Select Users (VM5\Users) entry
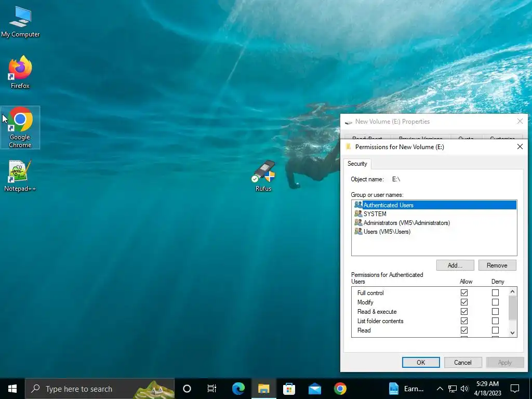This screenshot has width=532, height=399. (x=434, y=231)
